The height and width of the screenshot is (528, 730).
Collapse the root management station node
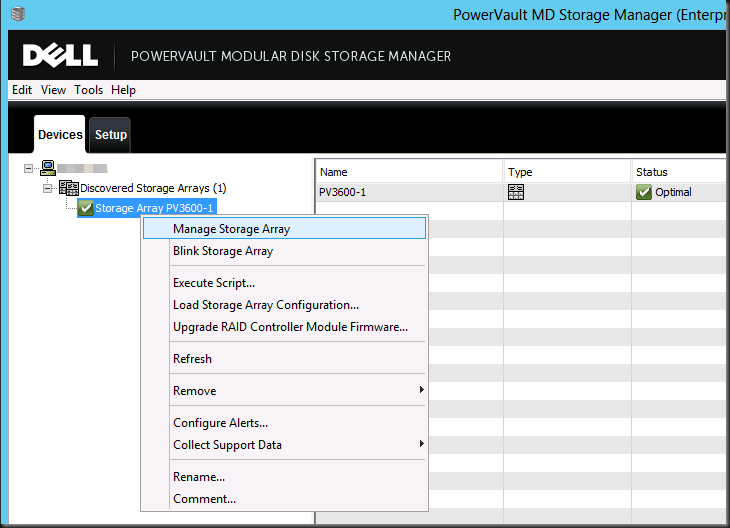coord(28,168)
